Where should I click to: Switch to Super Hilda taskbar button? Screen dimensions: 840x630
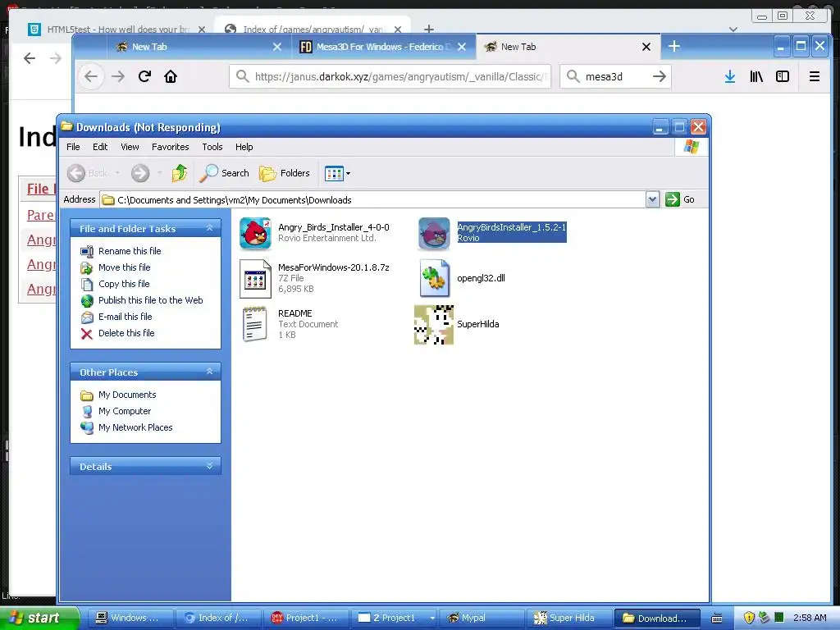(x=570, y=618)
